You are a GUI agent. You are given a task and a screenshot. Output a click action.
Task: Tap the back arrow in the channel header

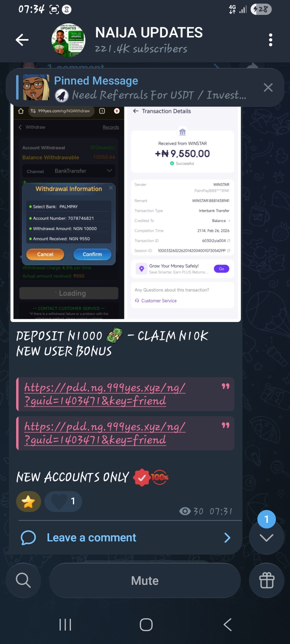coord(22,40)
